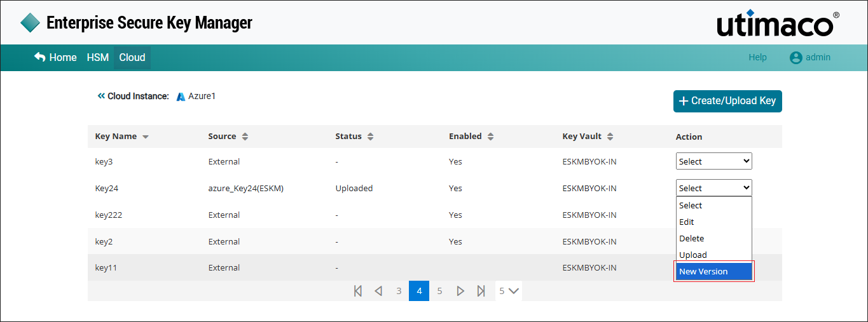This screenshot has height=322, width=868.
Task: Click the utimaco brand logo
Action: coord(778,23)
